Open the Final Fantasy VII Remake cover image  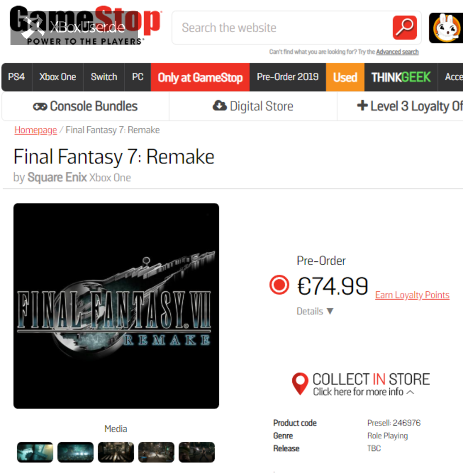116,306
